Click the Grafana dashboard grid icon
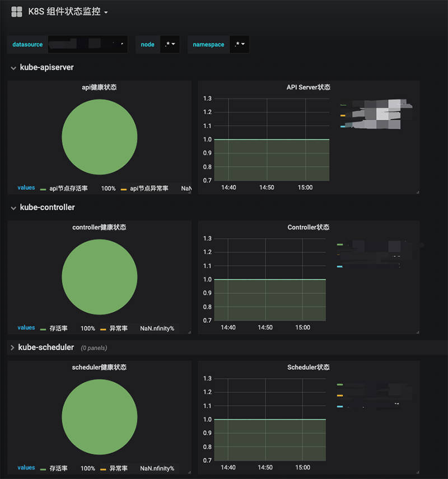 (x=16, y=12)
